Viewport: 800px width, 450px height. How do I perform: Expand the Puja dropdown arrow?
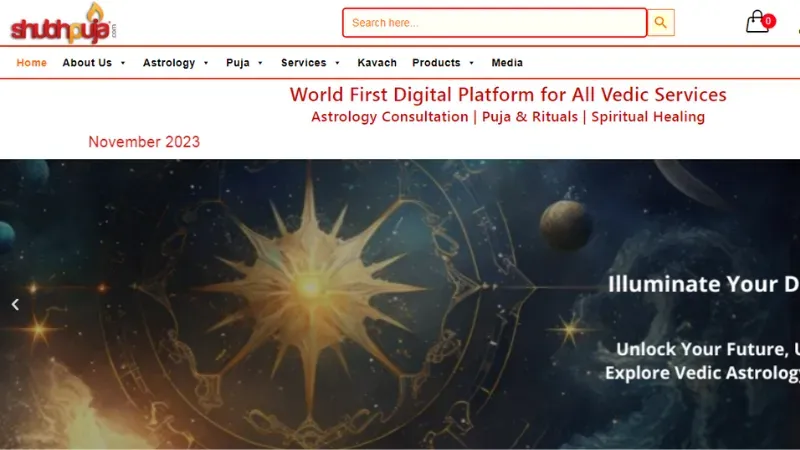[x=260, y=63]
